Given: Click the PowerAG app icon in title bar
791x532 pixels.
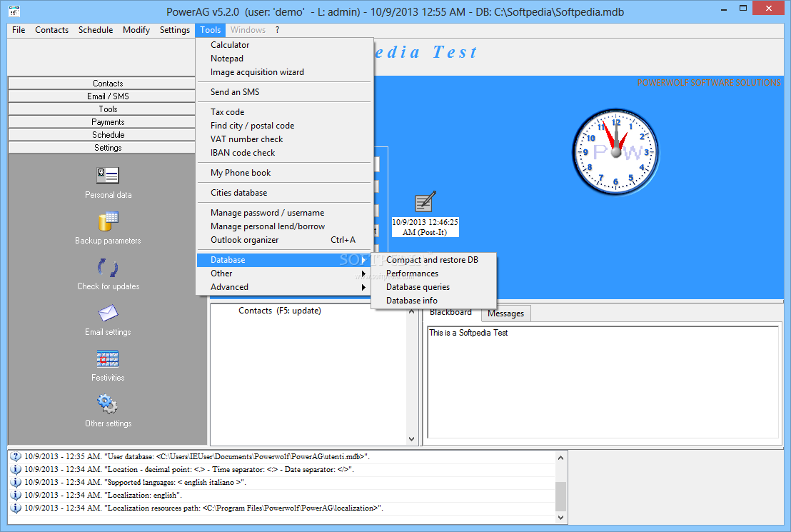Looking at the screenshot, I should [x=14, y=10].
